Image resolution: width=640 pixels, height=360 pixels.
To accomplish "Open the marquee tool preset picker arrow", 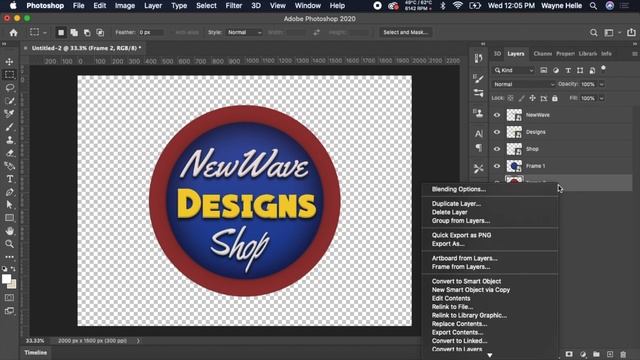I will point(45,33).
